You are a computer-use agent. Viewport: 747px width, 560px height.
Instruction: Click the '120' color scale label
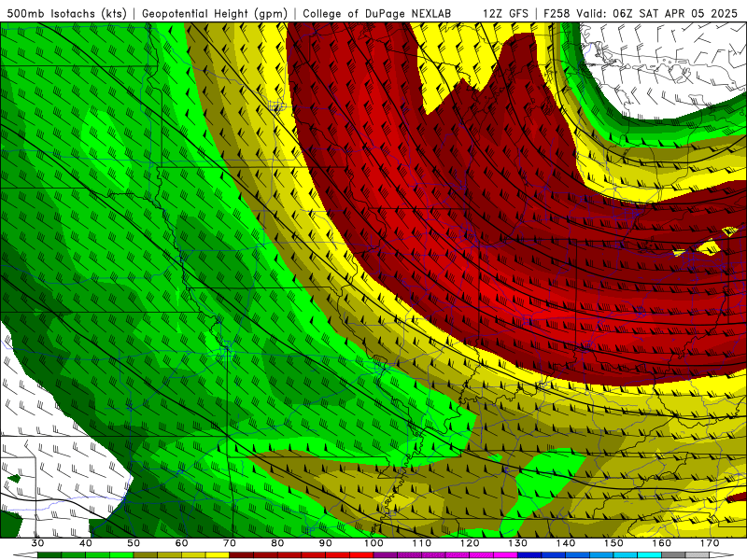(470, 543)
